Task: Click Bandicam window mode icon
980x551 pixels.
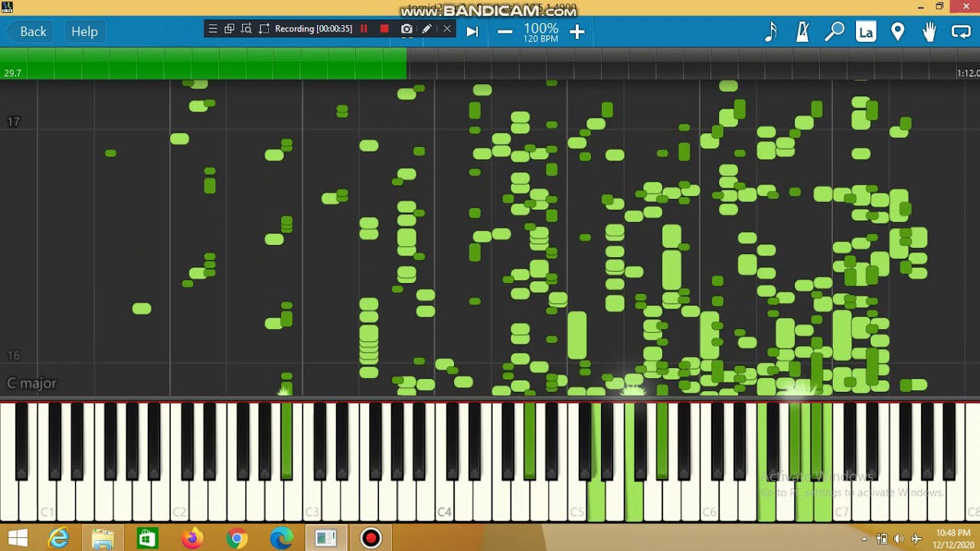Action: click(229, 29)
